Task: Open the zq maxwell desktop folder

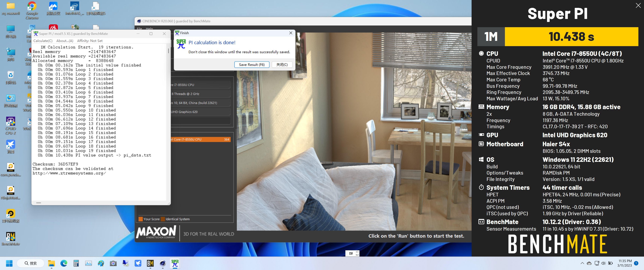Action: tap(10, 8)
